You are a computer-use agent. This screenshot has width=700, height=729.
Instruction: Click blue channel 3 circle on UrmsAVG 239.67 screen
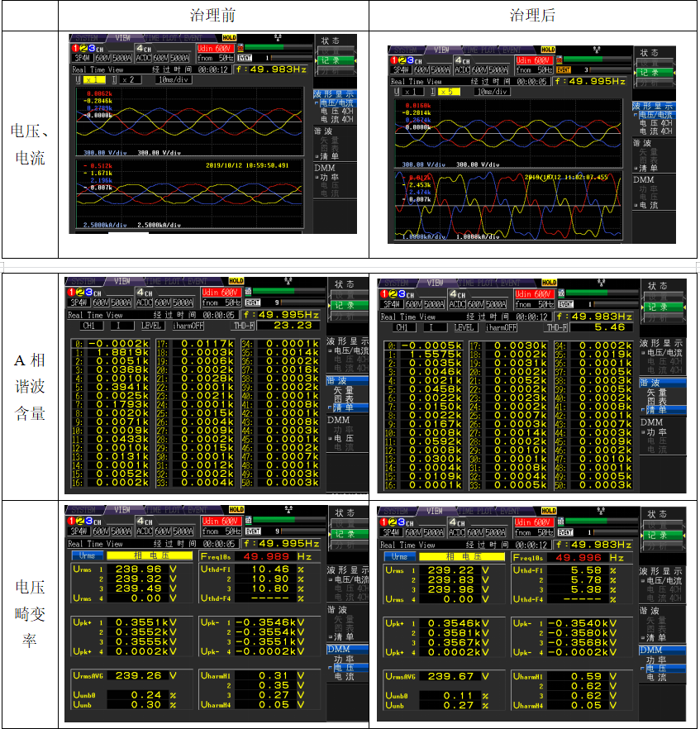click(401, 522)
